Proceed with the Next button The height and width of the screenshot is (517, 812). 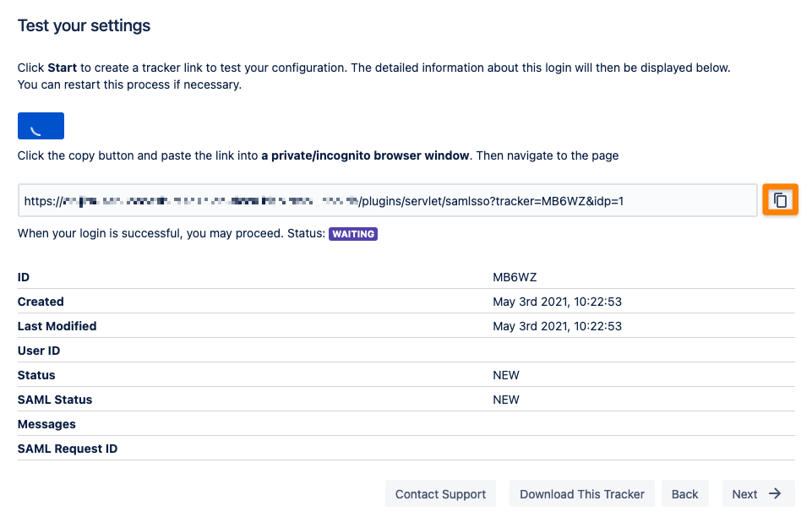pos(758,494)
